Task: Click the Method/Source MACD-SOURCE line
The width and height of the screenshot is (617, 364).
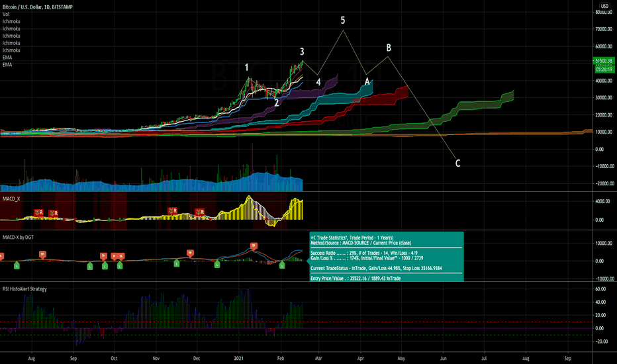Action: coord(361,243)
